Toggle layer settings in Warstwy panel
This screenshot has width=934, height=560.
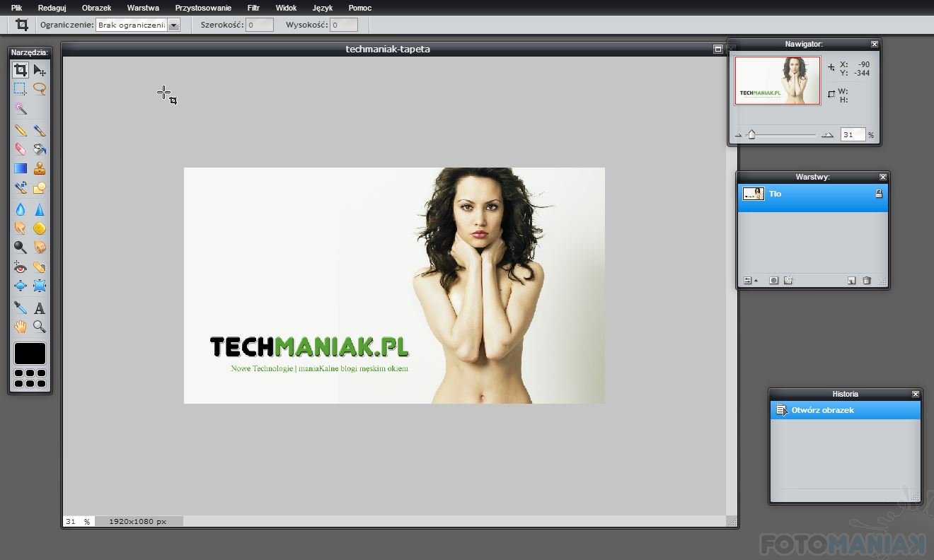click(x=748, y=281)
